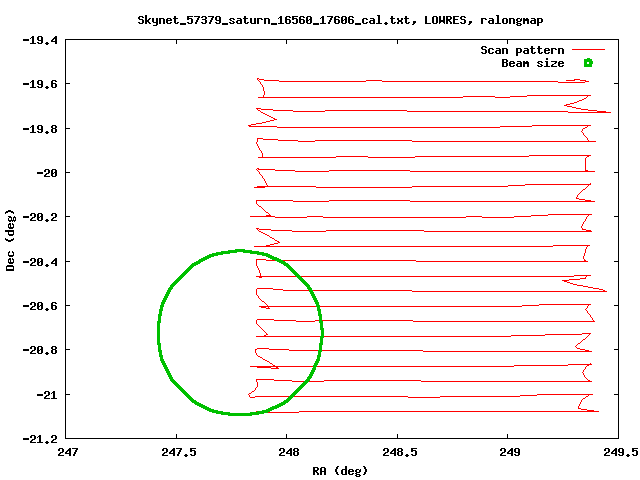
Task: Click the x-axis tick label 247.5
Action: tap(179, 452)
